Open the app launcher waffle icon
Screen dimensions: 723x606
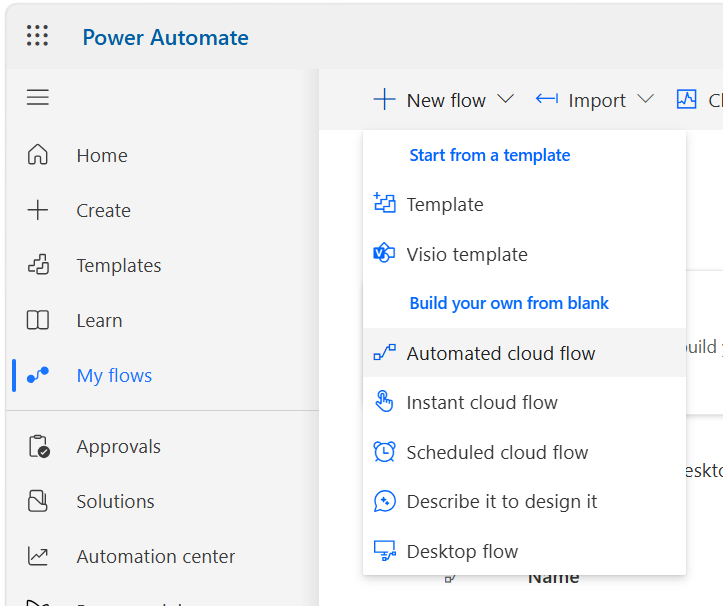point(37,36)
